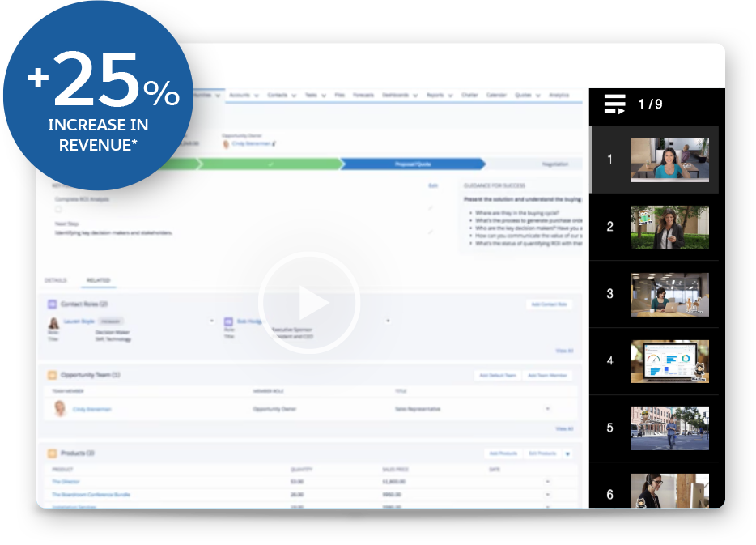Open the Quotes tab
Viewport: 756px width, 545px height.
point(523,95)
